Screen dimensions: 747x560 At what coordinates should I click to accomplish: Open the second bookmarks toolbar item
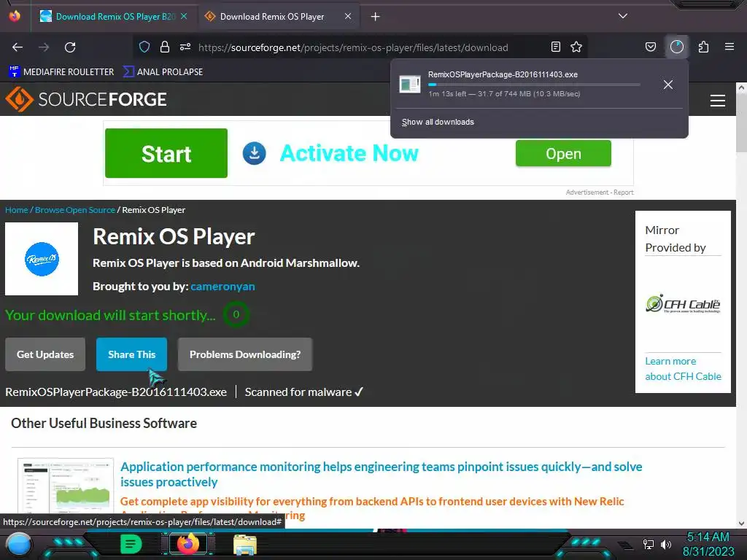point(163,72)
